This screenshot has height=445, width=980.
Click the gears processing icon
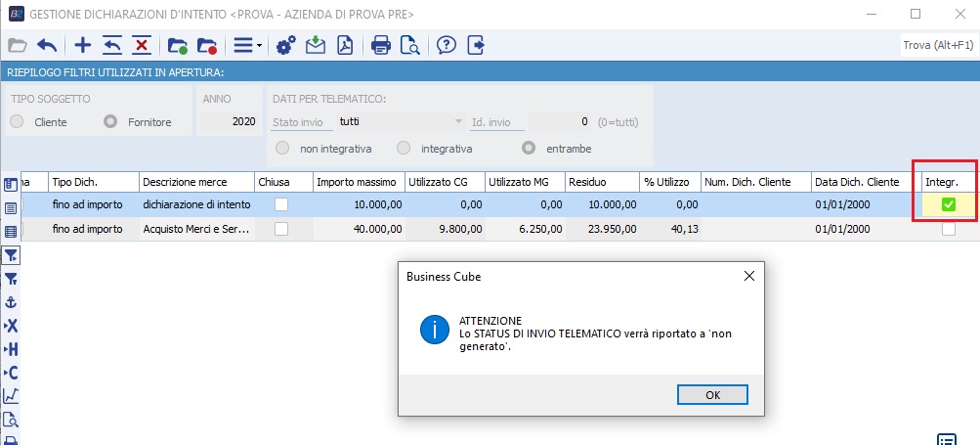(x=285, y=46)
